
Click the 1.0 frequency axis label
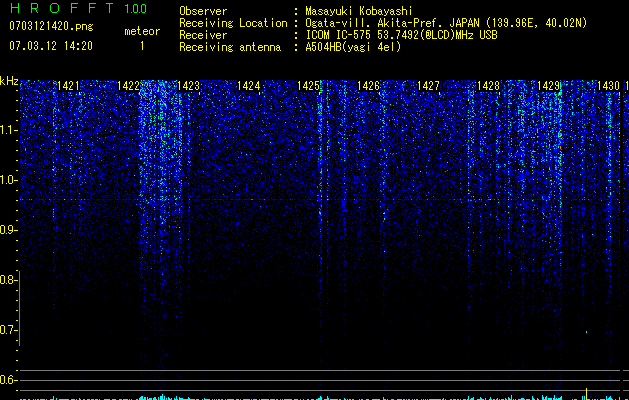pyautogui.click(x=7, y=180)
